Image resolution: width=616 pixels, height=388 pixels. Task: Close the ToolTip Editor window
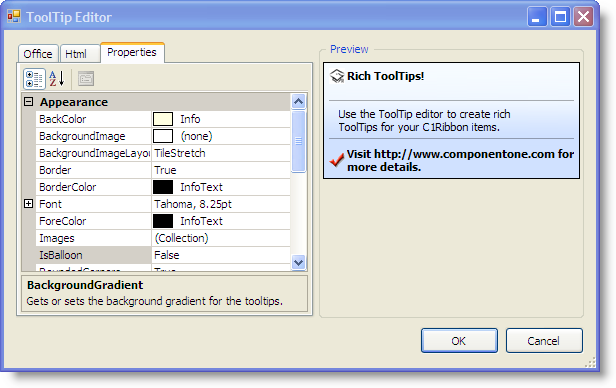coord(583,17)
